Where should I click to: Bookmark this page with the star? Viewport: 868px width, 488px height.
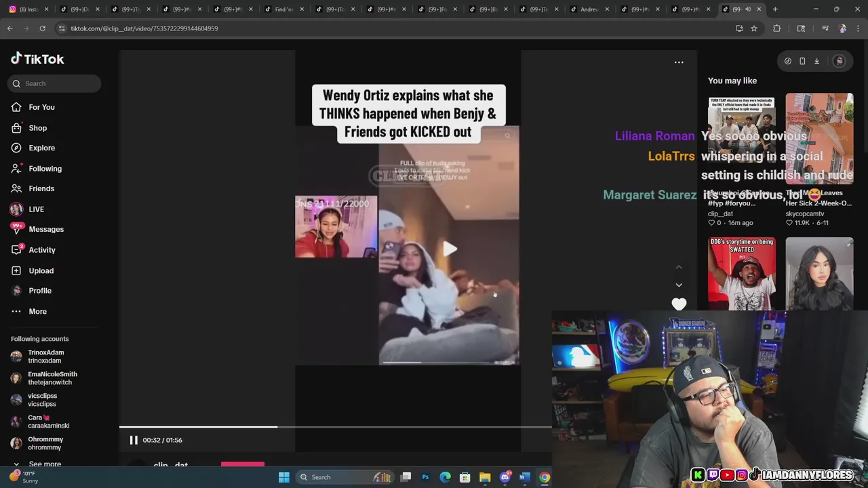753,28
